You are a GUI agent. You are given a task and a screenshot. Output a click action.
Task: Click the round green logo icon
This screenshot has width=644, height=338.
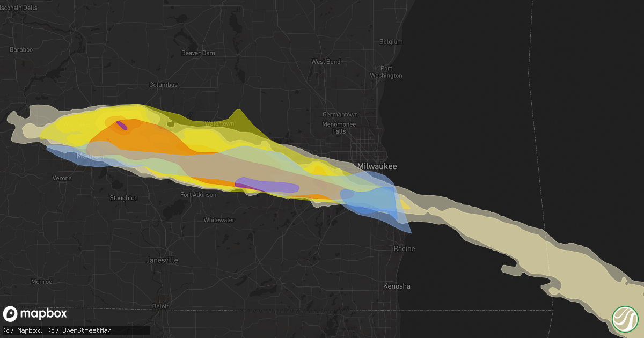coord(625,318)
